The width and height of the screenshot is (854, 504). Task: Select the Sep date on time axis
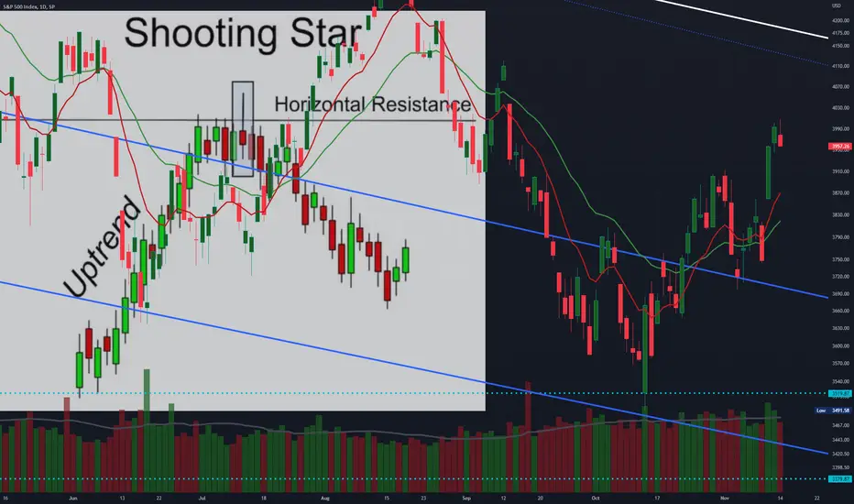[x=465, y=498]
